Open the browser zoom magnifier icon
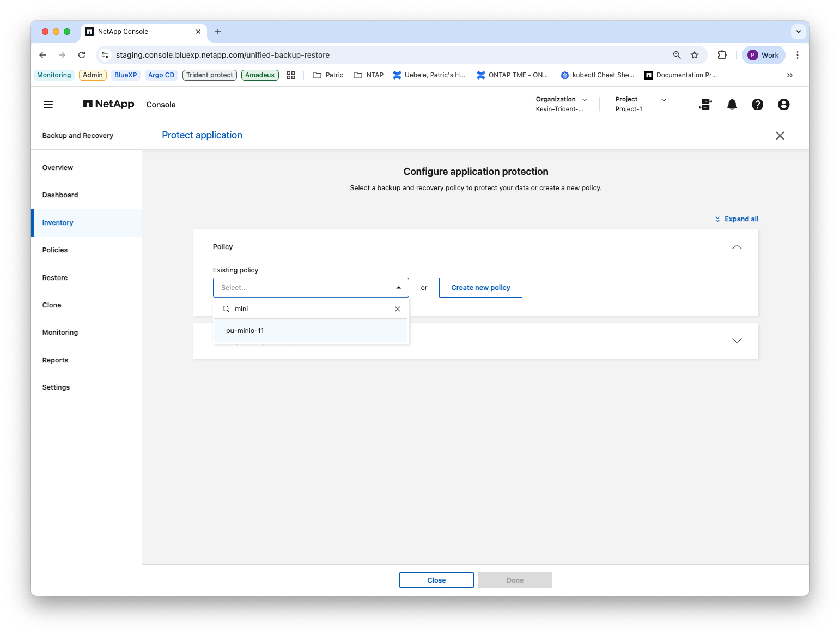840x636 pixels. click(677, 55)
